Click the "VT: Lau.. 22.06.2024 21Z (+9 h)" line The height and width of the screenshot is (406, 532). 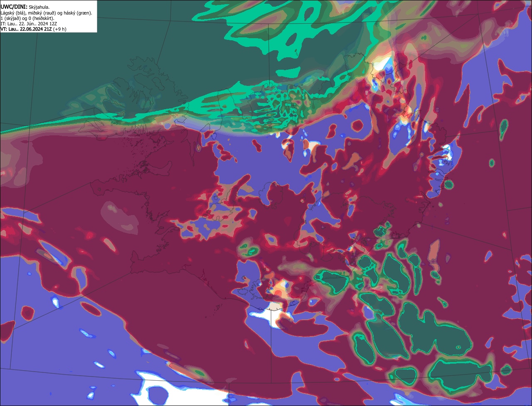[33, 29]
